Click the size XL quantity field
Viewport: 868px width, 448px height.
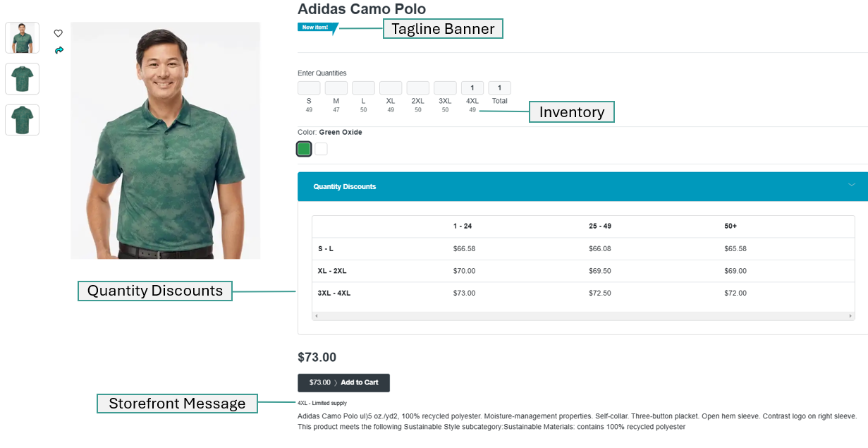391,88
